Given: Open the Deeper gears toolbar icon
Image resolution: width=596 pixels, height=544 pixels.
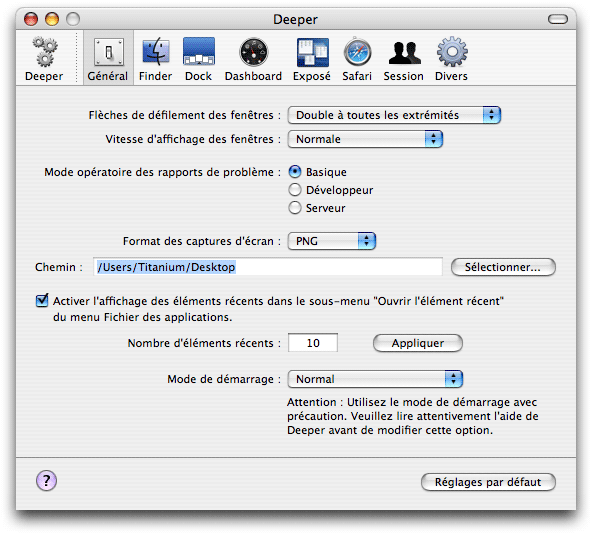Looking at the screenshot, I should pos(45,51).
